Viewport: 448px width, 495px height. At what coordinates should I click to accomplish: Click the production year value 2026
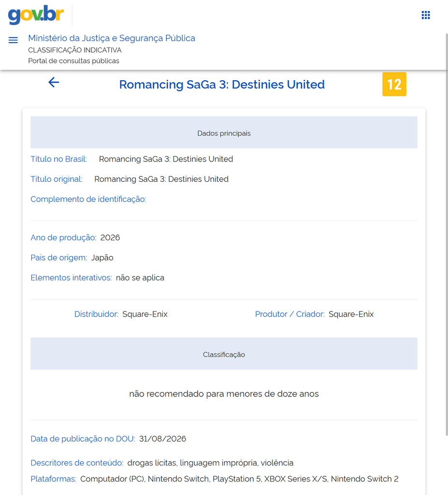110,238
